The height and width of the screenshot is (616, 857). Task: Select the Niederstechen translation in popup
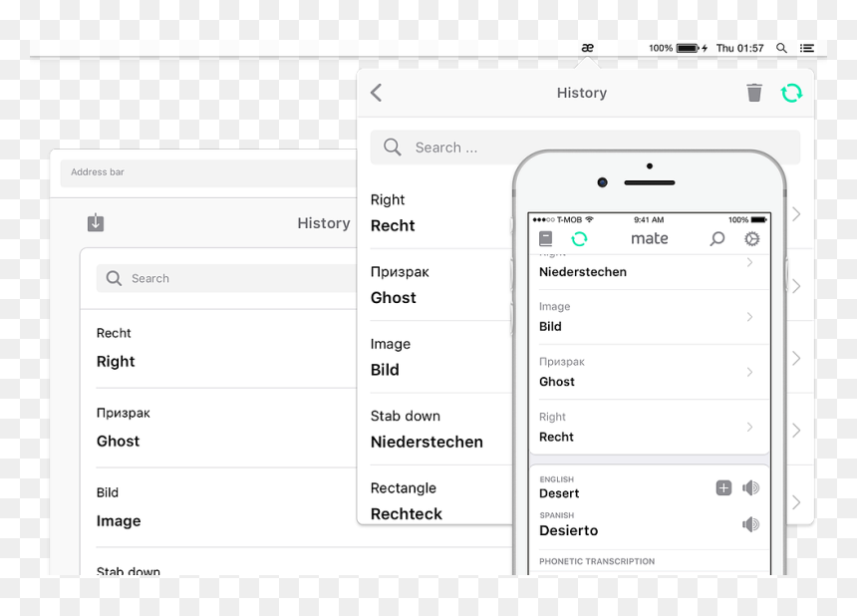click(x=427, y=442)
